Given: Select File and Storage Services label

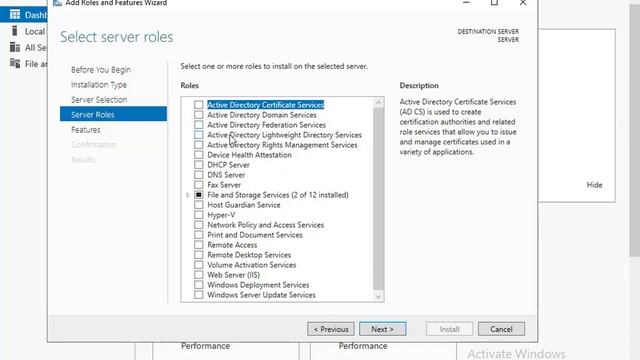Looking at the screenshot, I should point(278,195).
